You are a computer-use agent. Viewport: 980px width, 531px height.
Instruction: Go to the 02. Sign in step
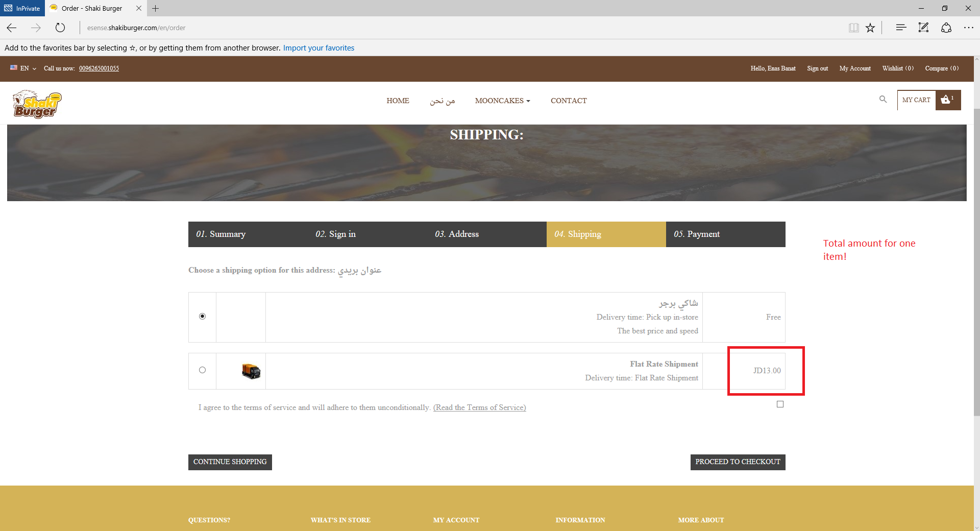367,234
